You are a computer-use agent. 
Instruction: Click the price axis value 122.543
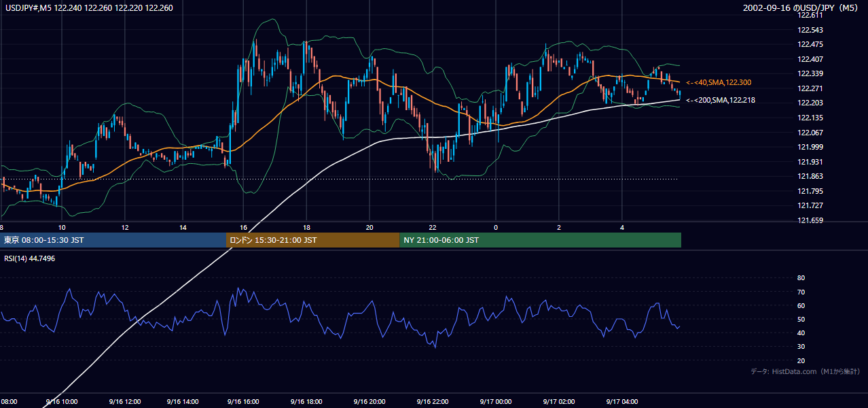(x=810, y=30)
